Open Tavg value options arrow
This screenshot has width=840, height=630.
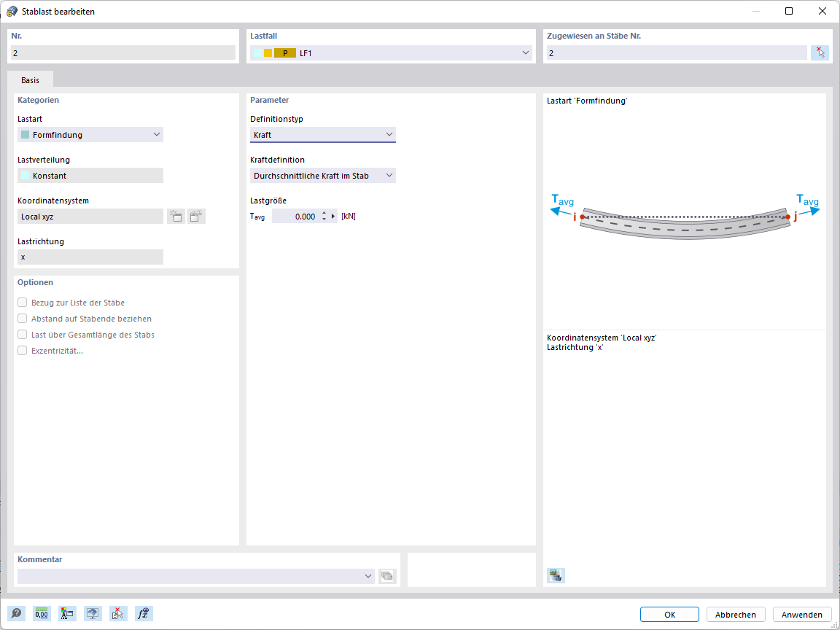(334, 217)
